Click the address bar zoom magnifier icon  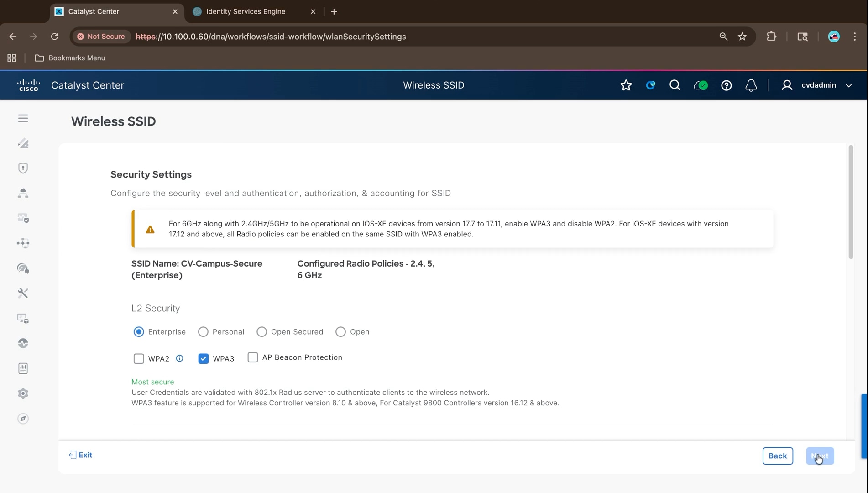pos(723,37)
